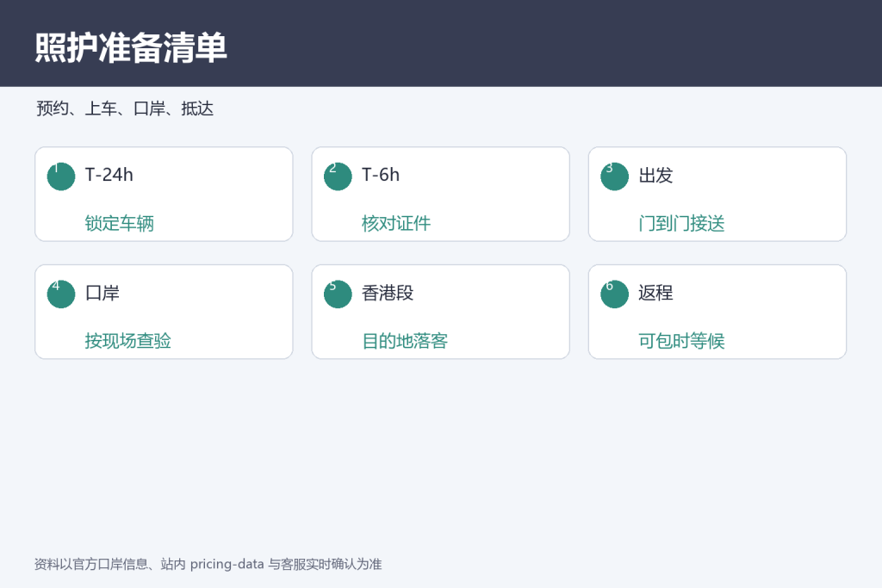Click the 按现场查验 green text

coord(128,341)
